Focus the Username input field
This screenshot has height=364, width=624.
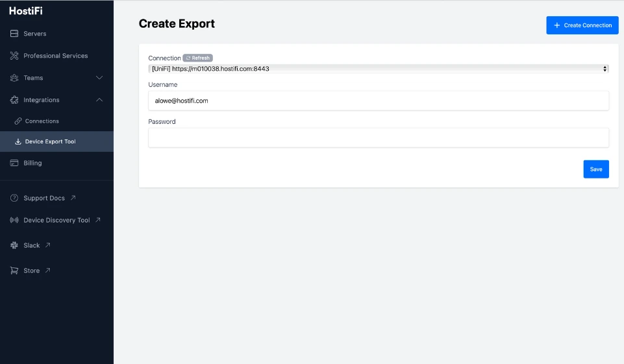(379, 101)
